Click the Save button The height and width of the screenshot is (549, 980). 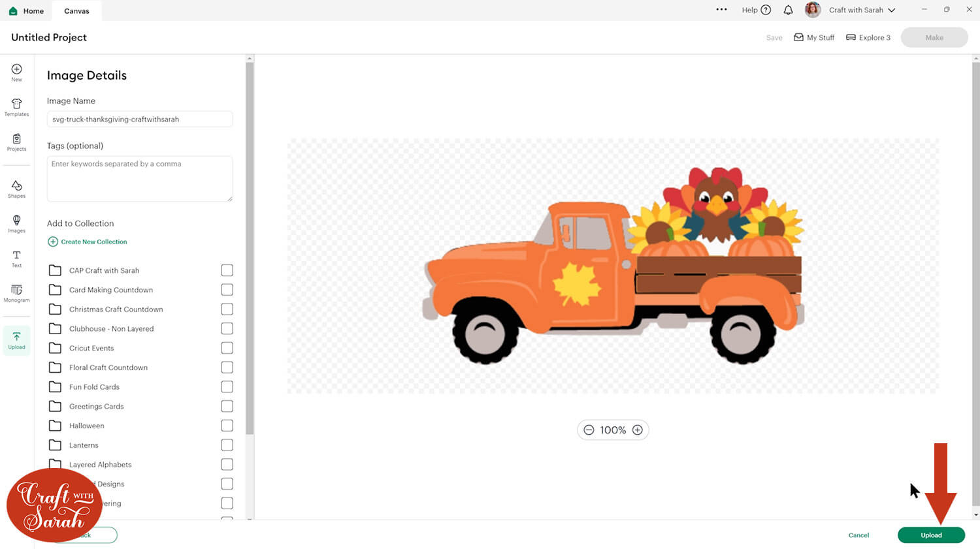[x=774, y=38]
